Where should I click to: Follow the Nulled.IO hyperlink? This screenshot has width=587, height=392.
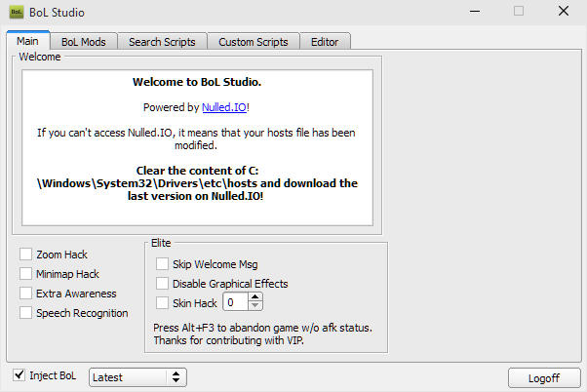[224, 107]
